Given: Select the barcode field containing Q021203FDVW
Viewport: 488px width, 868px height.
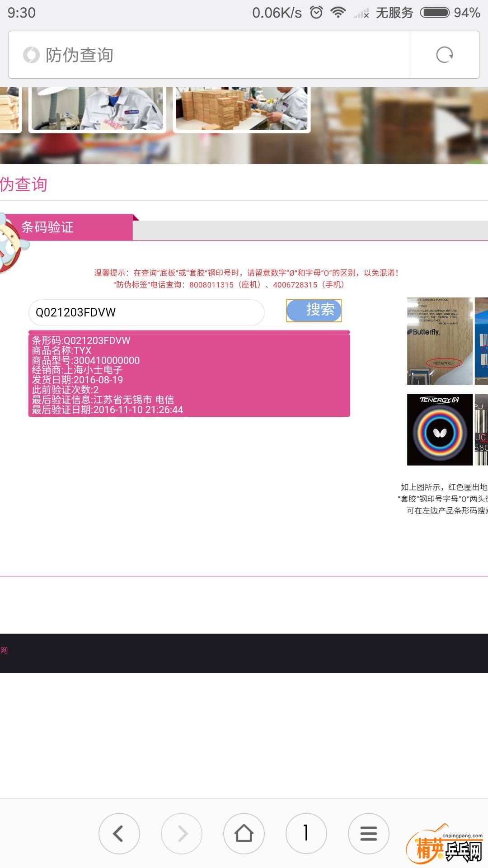Looking at the screenshot, I should click(146, 312).
